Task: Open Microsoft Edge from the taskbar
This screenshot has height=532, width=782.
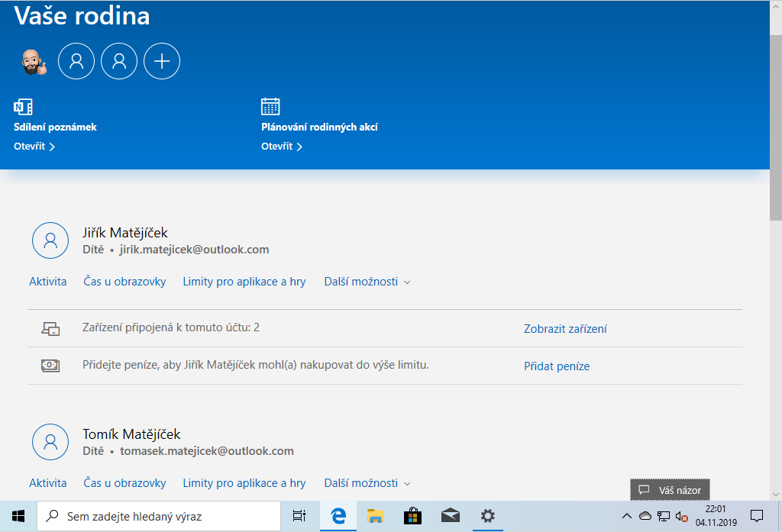Action: tap(338, 517)
